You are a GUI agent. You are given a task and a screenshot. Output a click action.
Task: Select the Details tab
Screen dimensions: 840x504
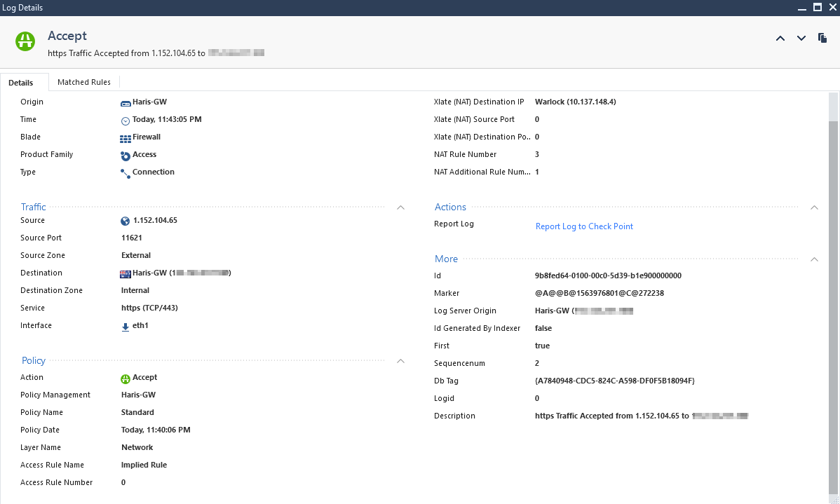(x=21, y=83)
